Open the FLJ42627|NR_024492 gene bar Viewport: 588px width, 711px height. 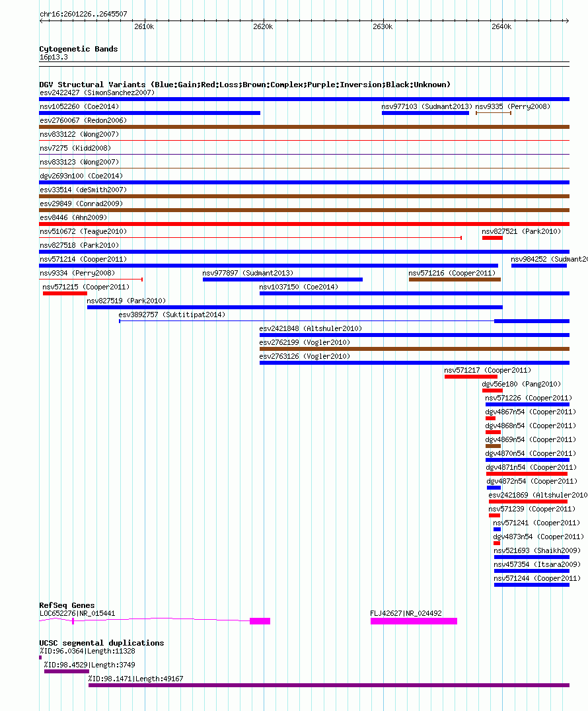[x=414, y=621]
